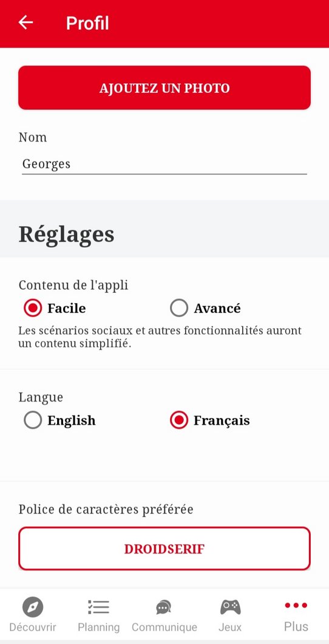Tap the English option label

pyautogui.click(x=72, y=420)
